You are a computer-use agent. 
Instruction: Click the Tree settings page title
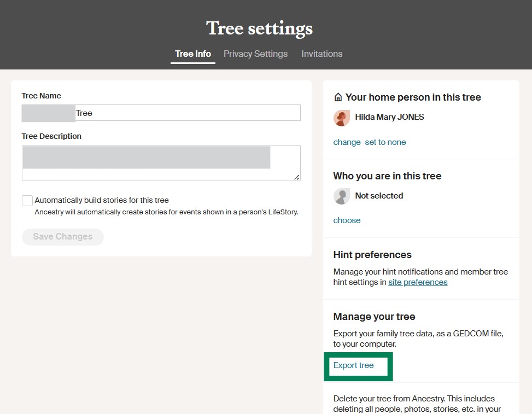pos(259,28)
